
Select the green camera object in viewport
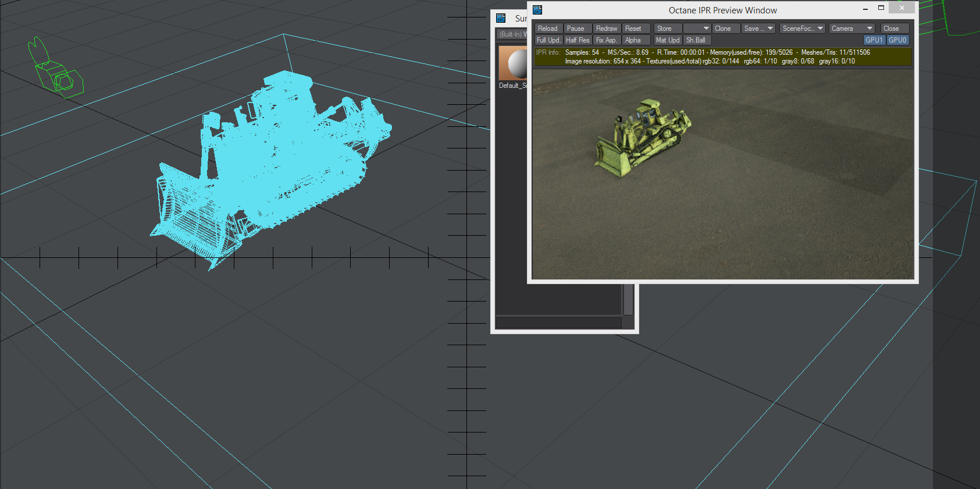point(56,68)
